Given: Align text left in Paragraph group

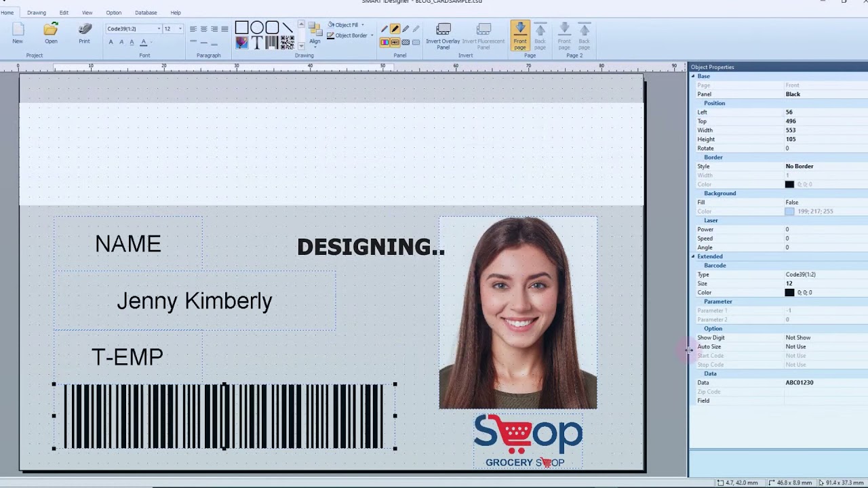Looking at the screenshot, I should click(x=193, y=29).
